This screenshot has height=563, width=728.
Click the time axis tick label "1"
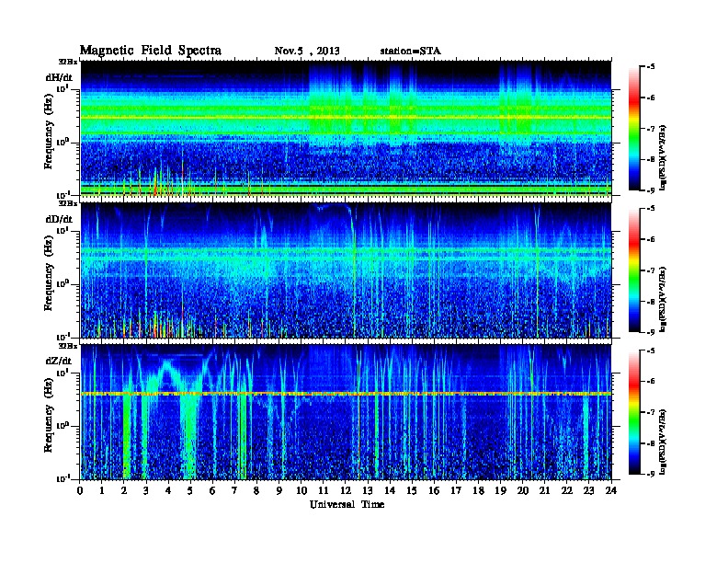point(102,490)
